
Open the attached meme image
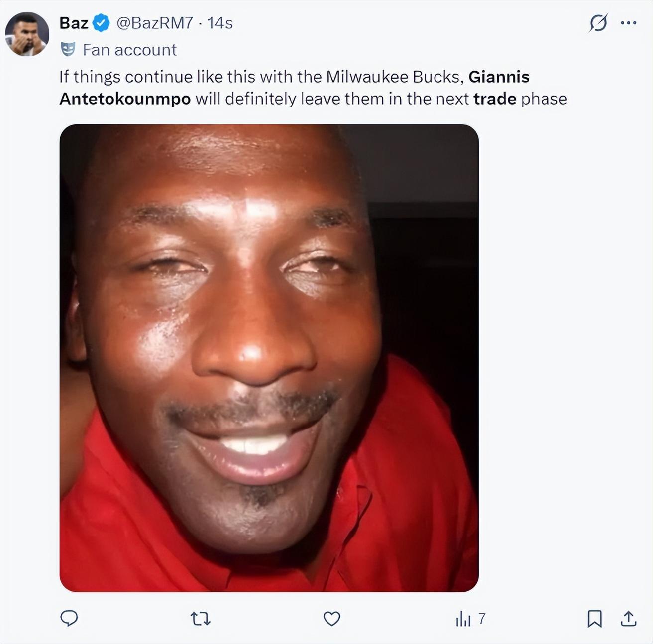pos(269,358)
